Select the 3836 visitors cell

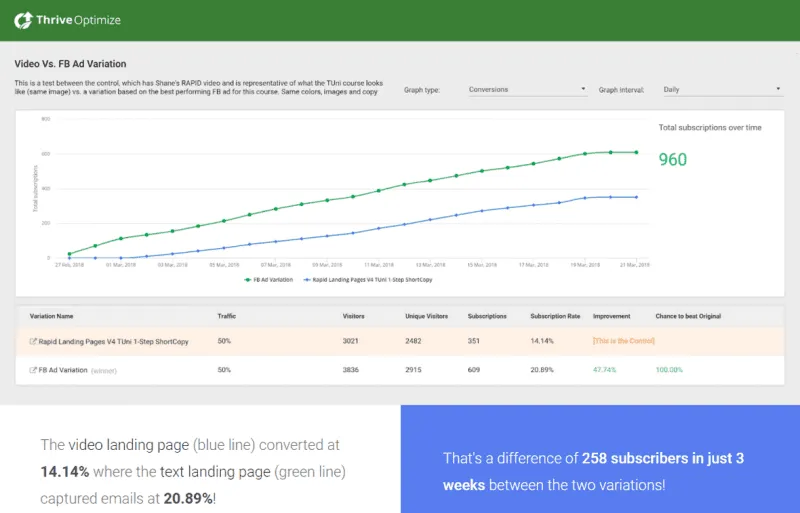[351, 370]
